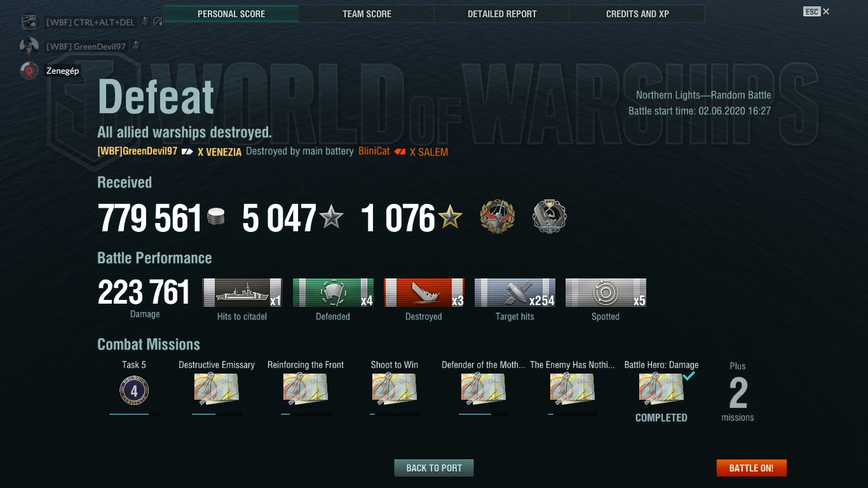Toggle mute microphone icon beside GreenDevil97
The image size is (868, 488).
135,46
